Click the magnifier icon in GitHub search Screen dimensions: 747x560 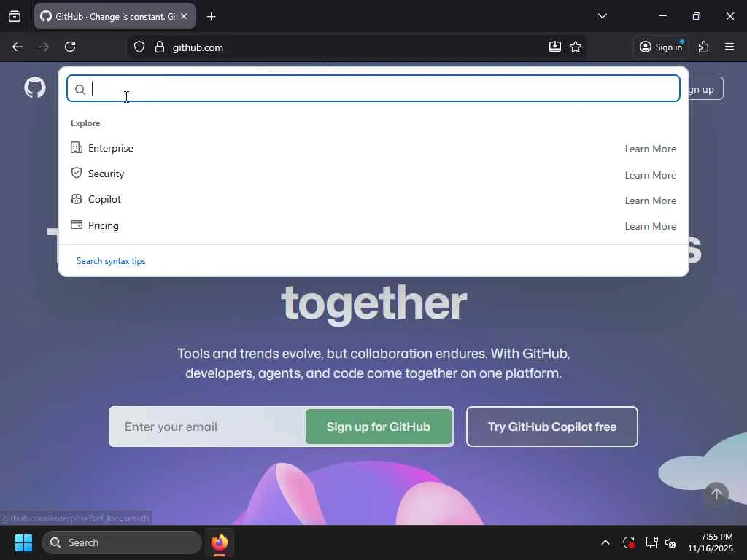coord(80,89)
